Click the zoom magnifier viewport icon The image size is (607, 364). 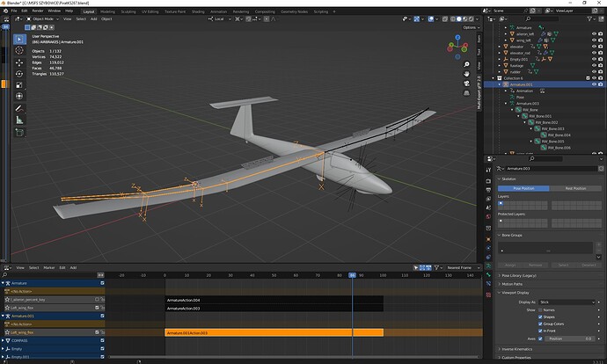tap(466, 64)
